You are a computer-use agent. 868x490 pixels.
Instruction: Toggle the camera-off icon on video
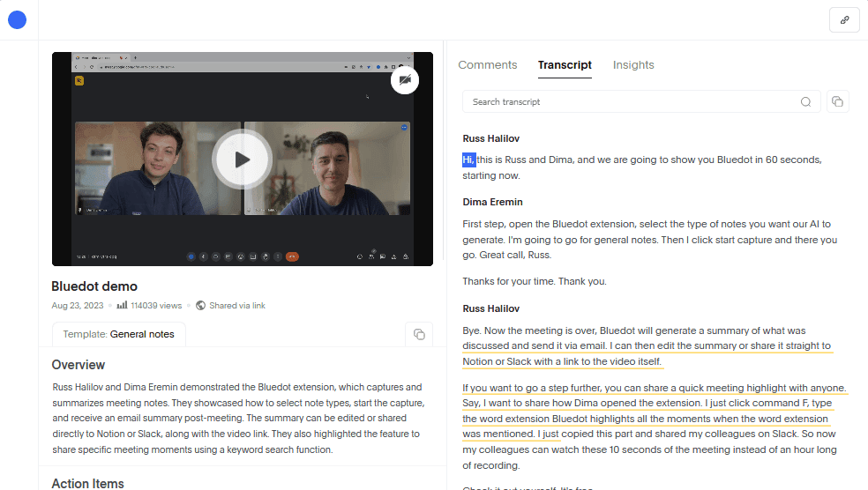pos(405,80)
